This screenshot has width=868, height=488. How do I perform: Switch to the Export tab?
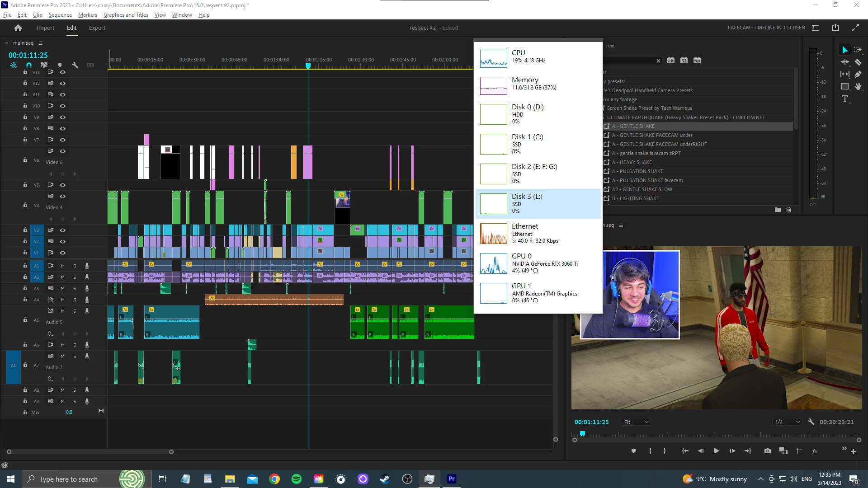point(97,28)
